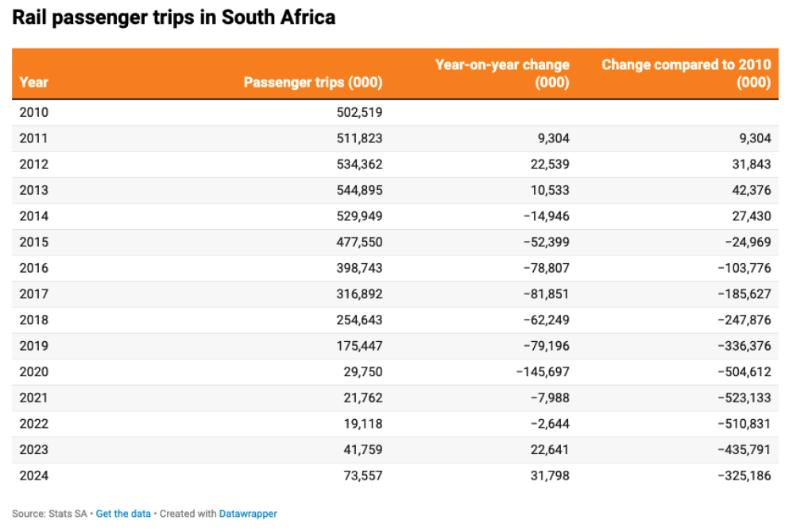Click the 2022 change value −510,831
Screen dimensions: 812x532
click(743, 424)
